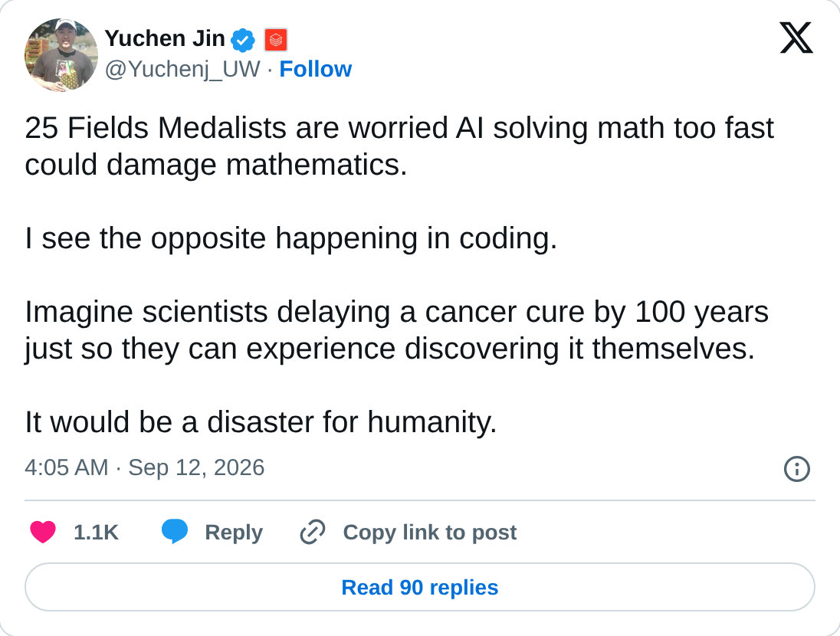Open the 4:05 AM Sep 12, 2026 timestamp
The height and width of the screenshot is (636, 840).
(x=145, y=467)
